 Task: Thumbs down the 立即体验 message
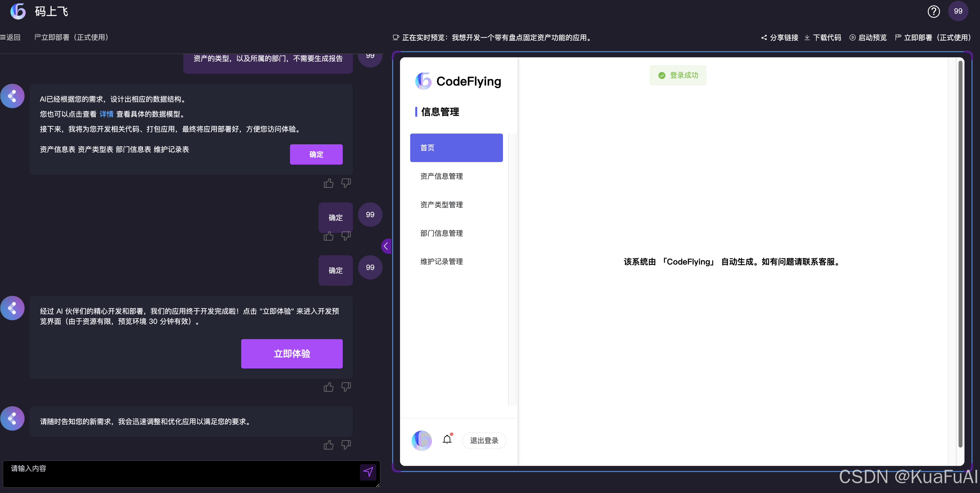(x=346, y=387)
